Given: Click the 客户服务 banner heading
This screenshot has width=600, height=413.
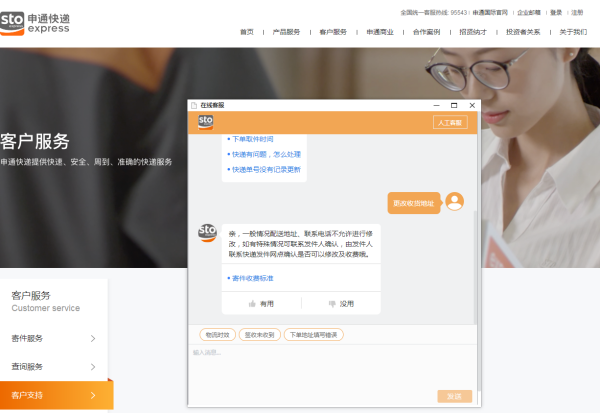Looking at the screenshot, I should [34, 141].
